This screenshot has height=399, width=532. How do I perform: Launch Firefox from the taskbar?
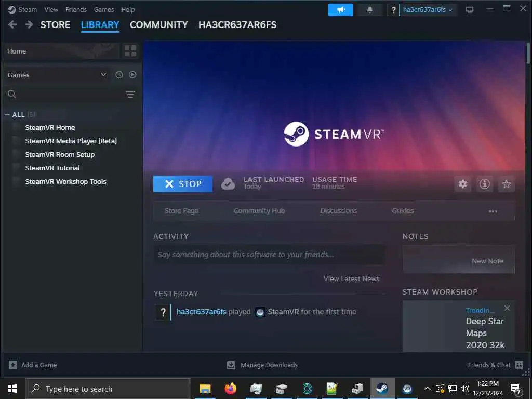230,389
